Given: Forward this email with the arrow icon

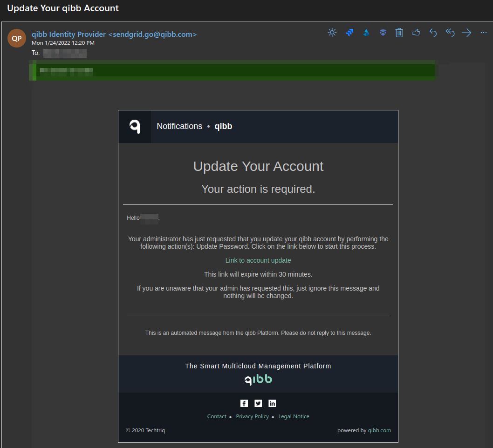Looking at the screenshot, I should click(466, 33).
